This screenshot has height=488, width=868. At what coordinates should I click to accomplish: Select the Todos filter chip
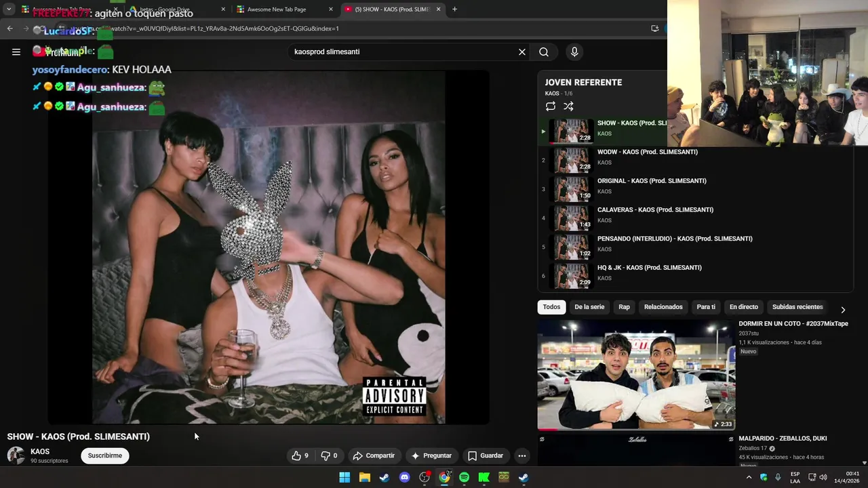[551, 307]
